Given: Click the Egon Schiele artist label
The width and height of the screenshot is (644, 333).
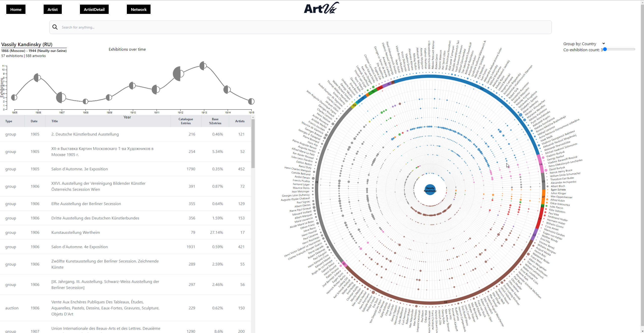Looking at the screenshot, I should click(x=558, y=190).
